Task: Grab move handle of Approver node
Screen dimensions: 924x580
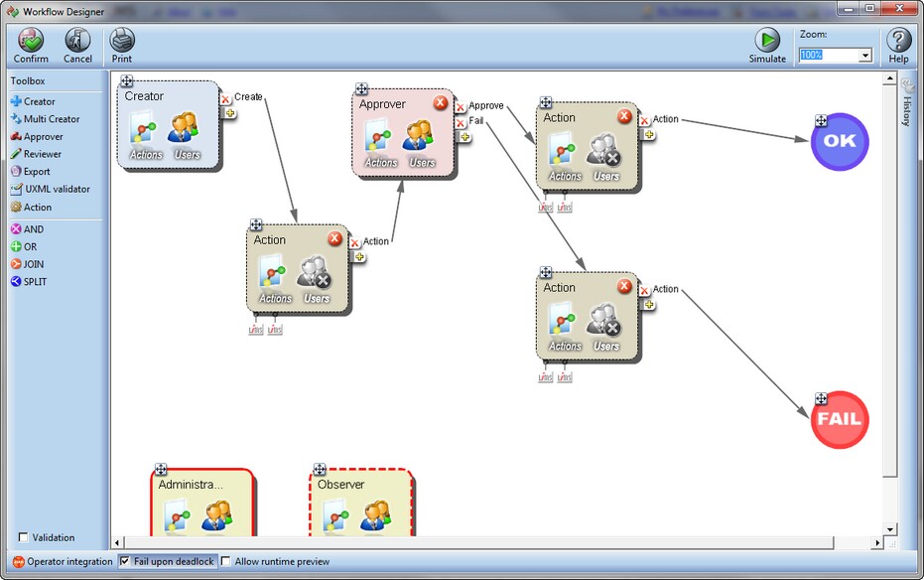Action: point(361,89)
